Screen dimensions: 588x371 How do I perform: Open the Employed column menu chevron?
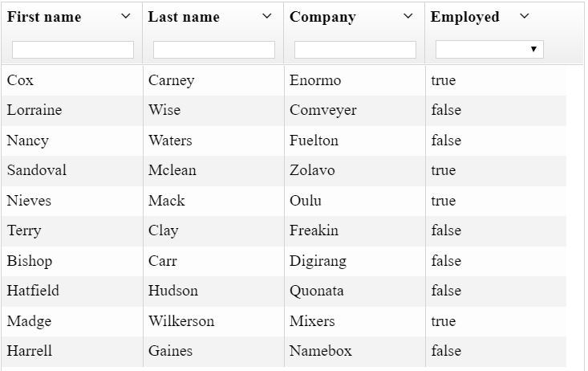[525, 16]
